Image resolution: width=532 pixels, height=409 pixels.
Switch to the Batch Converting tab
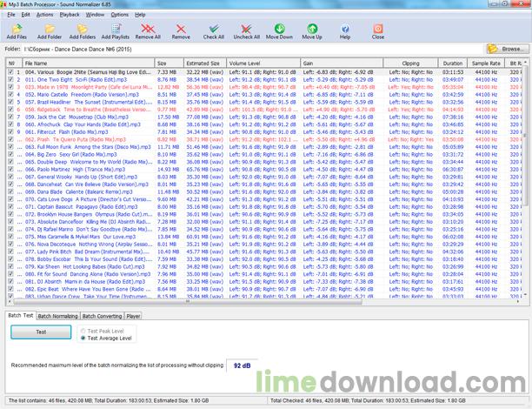102,316
